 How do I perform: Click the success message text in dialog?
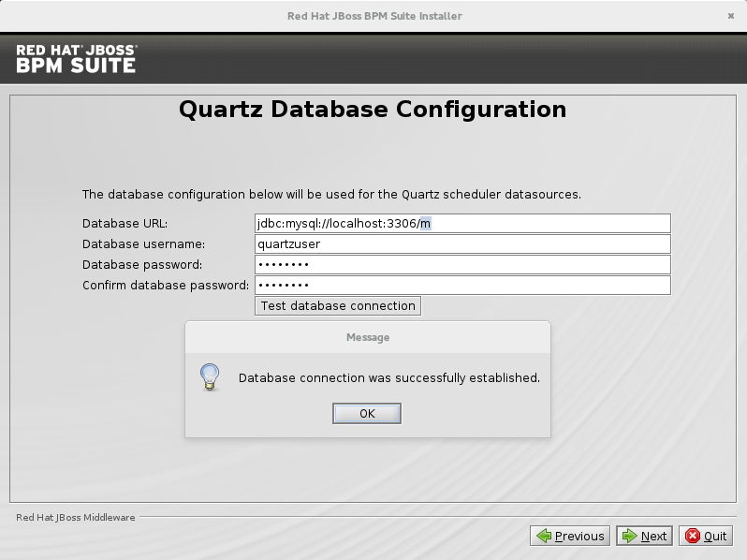point(389,377)
